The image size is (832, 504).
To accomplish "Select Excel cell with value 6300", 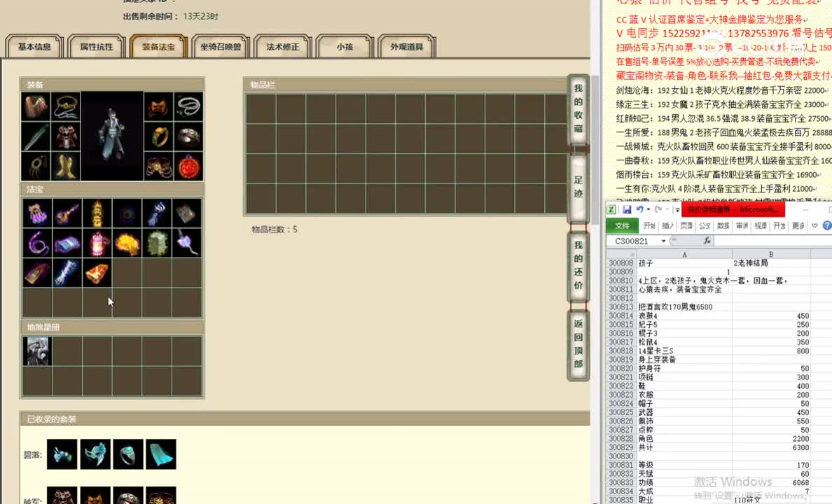I will coord(771,448).
